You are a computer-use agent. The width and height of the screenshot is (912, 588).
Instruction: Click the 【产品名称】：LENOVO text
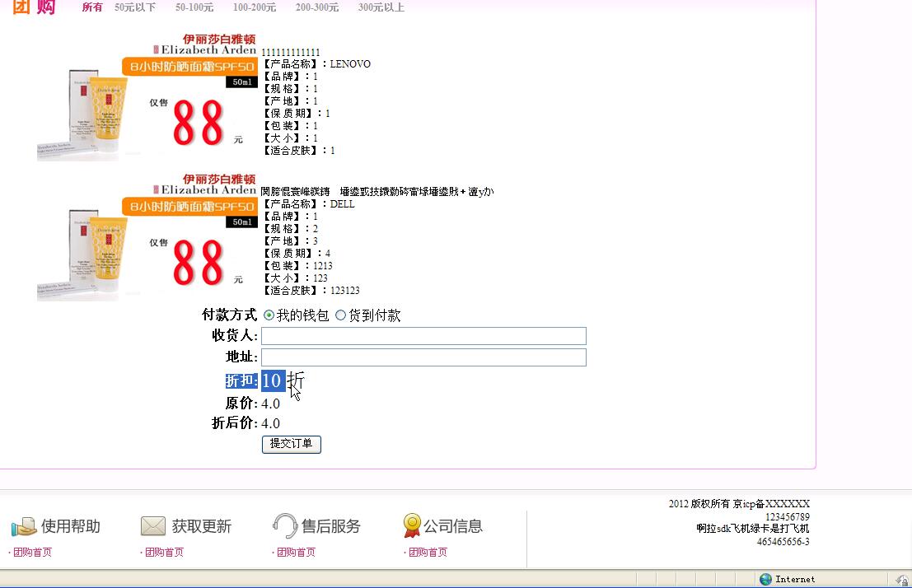point(316,64)
